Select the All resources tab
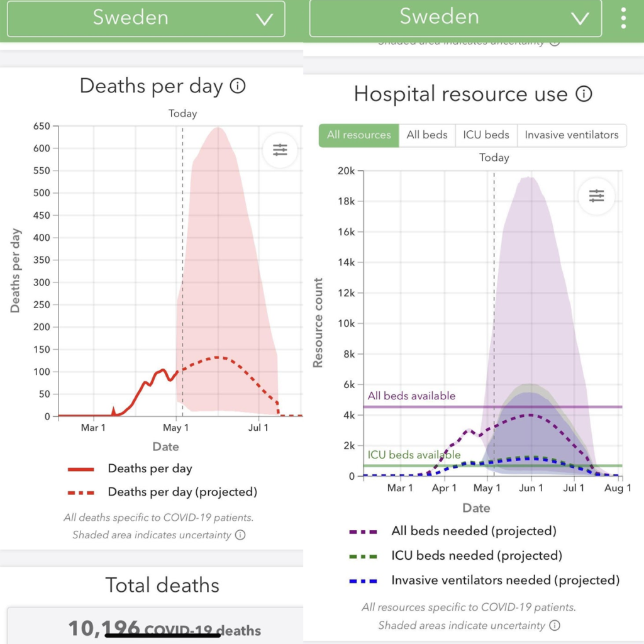 tap(359, 135)
